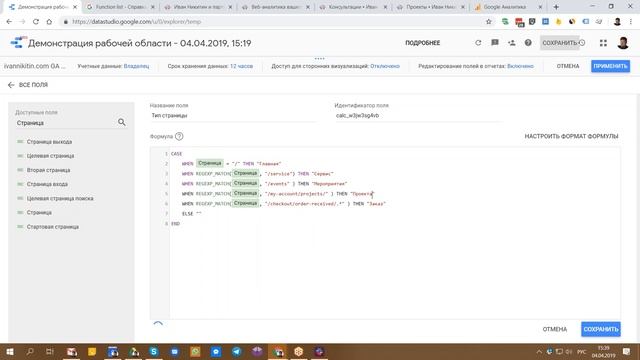
Task: Open Отключено community visualizations link
Action: point(385,66)
